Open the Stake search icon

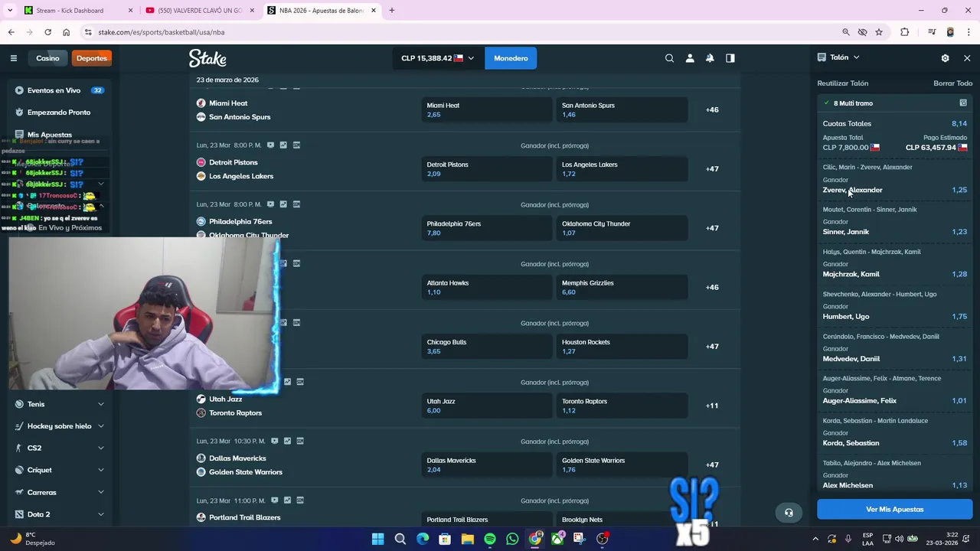(669, 58)
